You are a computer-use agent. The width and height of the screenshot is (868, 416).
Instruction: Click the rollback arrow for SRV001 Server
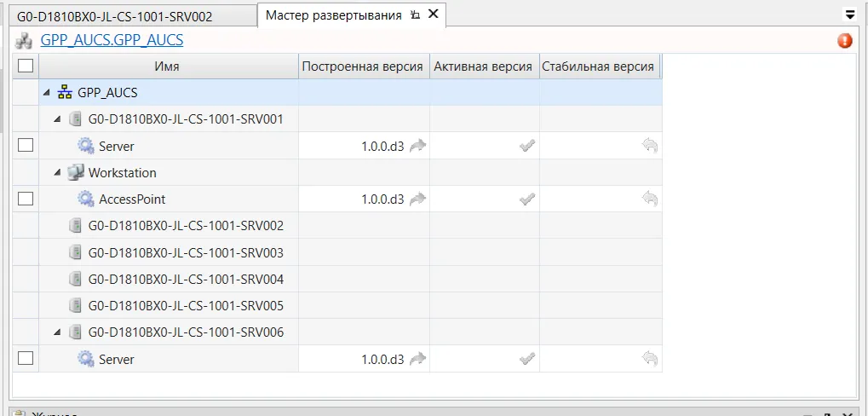point(649,147)
